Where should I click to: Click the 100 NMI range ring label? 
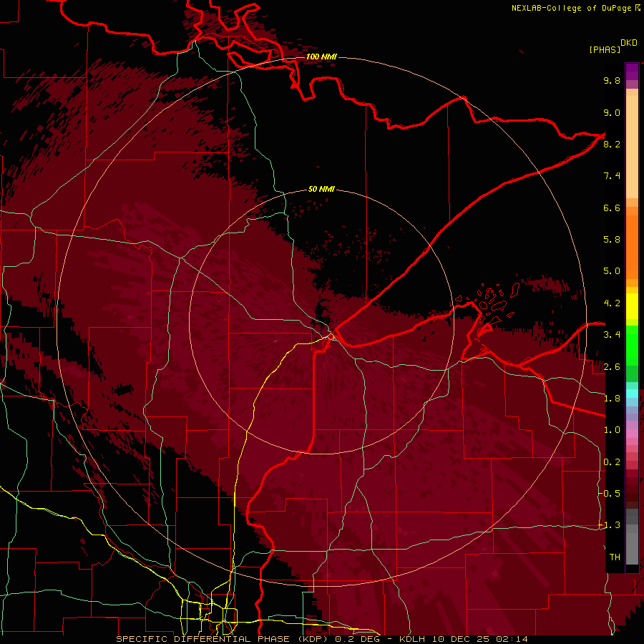click(x=321, y=57)
